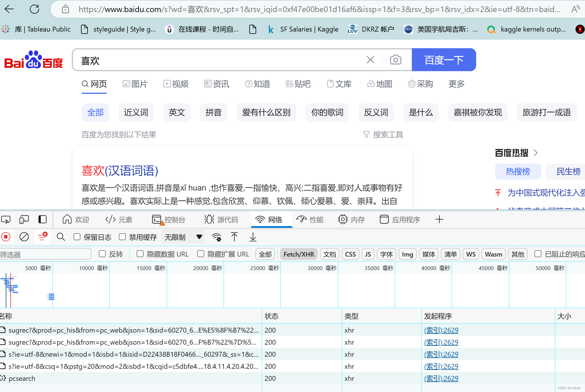The height and width of the screenshot is (392, 585).
Task: Click the 5000 毫秒 timeline marker
Action: [38, 268]
